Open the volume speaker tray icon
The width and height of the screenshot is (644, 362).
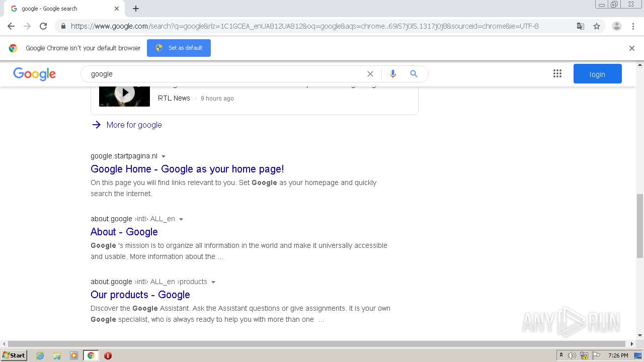pos(572,355)
